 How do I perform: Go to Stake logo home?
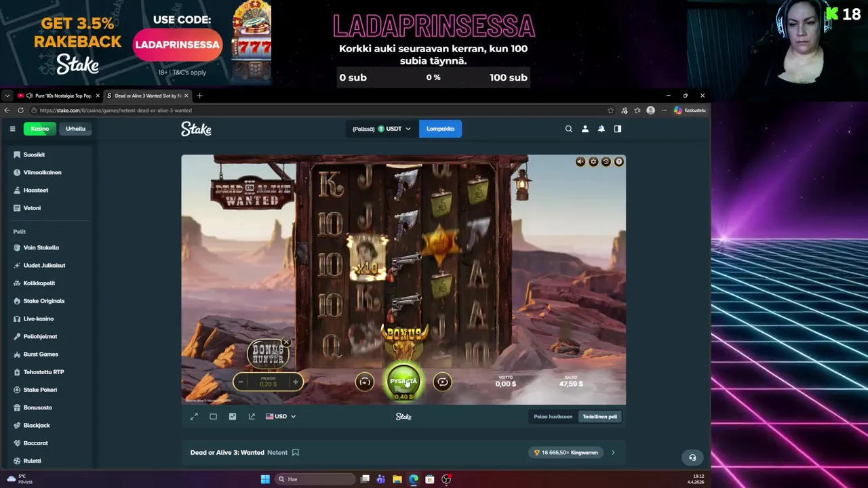click(196, 129)
